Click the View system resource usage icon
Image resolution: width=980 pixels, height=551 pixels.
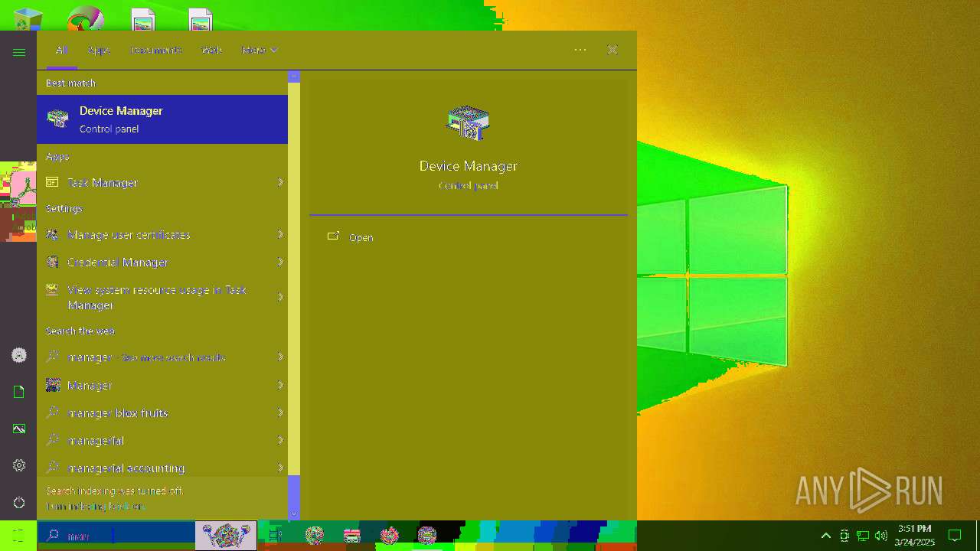[x=52, y=289]
